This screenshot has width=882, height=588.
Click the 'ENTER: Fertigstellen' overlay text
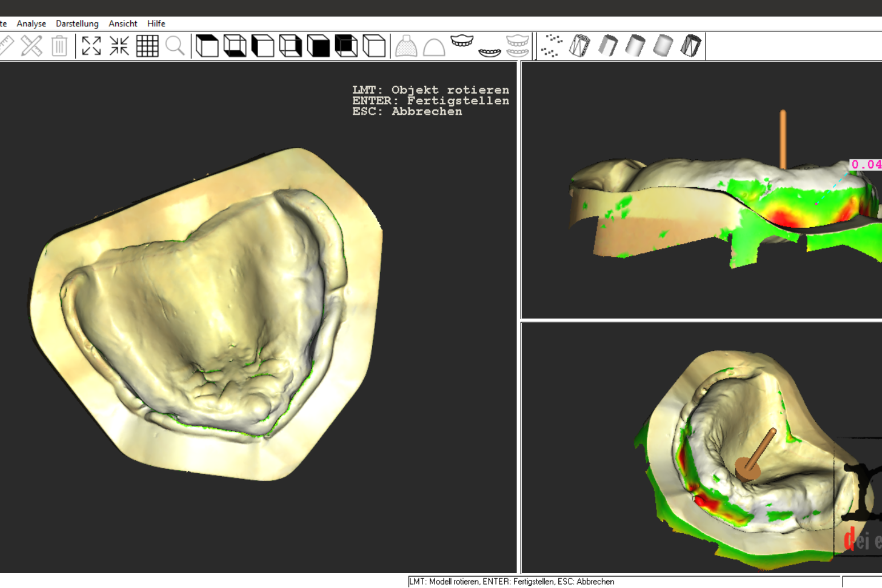pos(431,100)
